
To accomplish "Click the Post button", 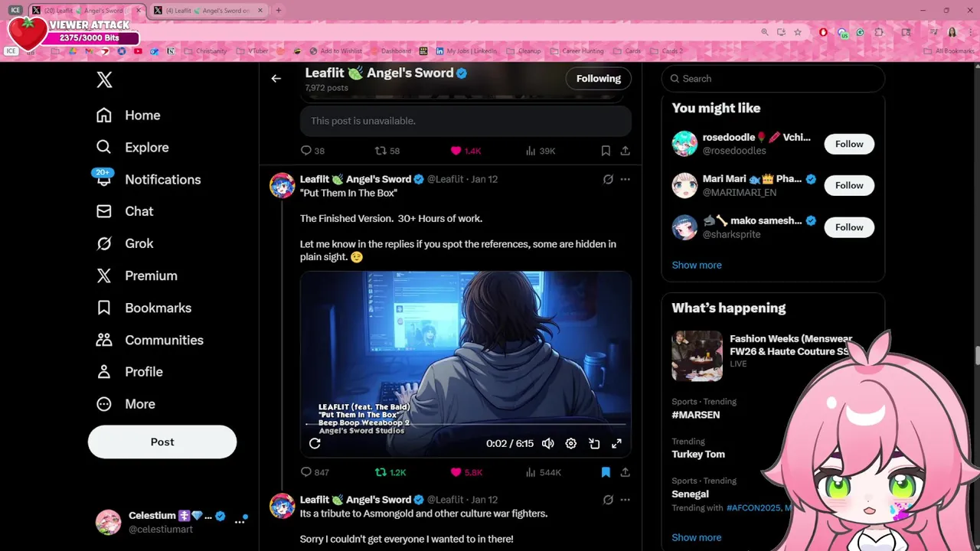I will coord(162,442).
